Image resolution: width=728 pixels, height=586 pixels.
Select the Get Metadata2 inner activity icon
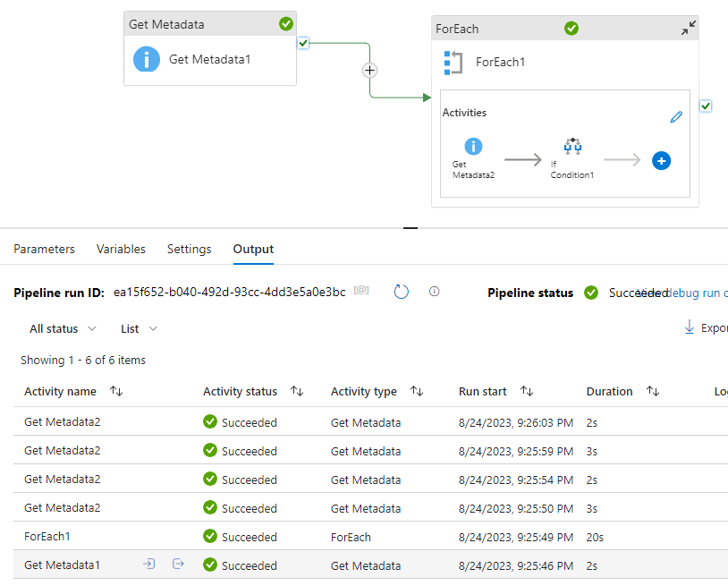click(473, 146)
